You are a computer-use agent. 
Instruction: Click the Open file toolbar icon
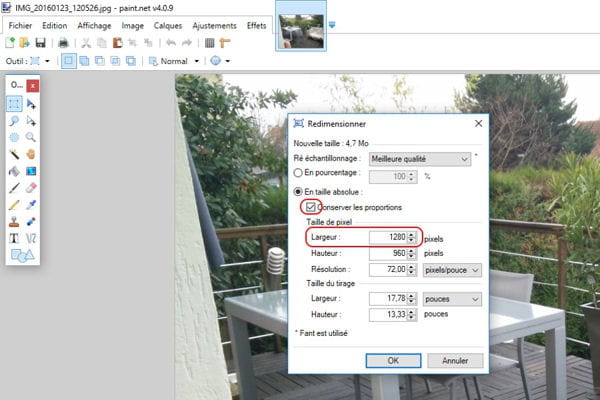pyautogui.click(x=25, y=42)
